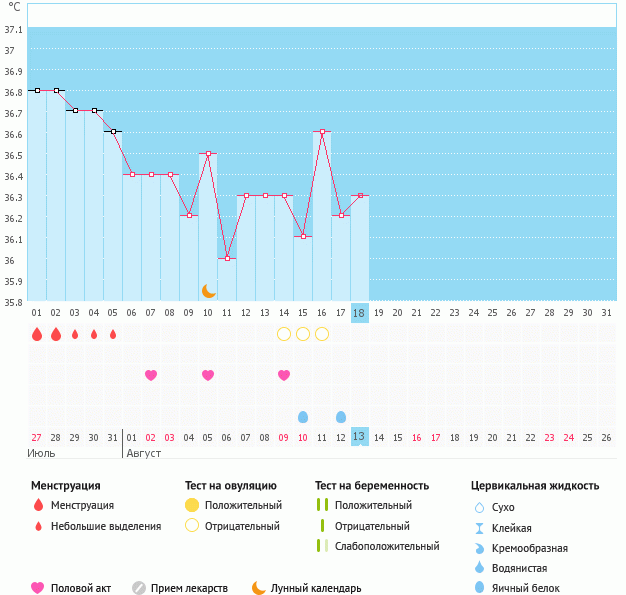Click the Яичный белок legend drop icon
The height and width of the screenshot is (595, 626).
pos(479,588)
